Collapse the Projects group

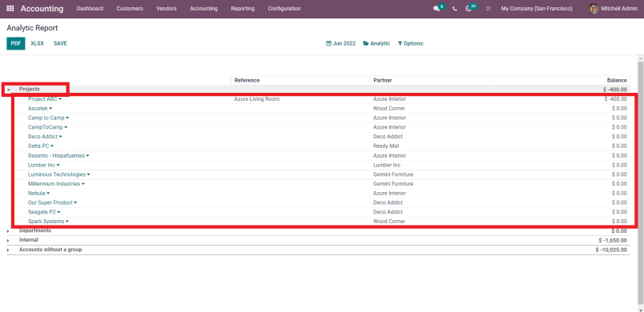coord(9,90)
